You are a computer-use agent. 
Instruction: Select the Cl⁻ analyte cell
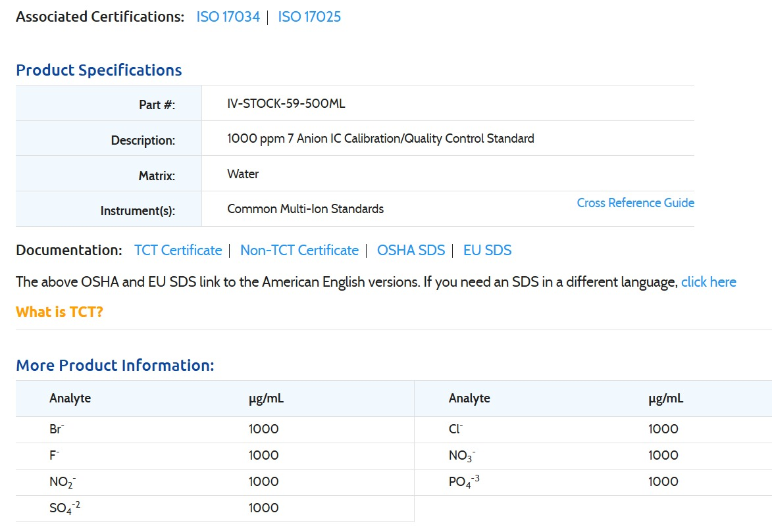[x=455, y=429]
